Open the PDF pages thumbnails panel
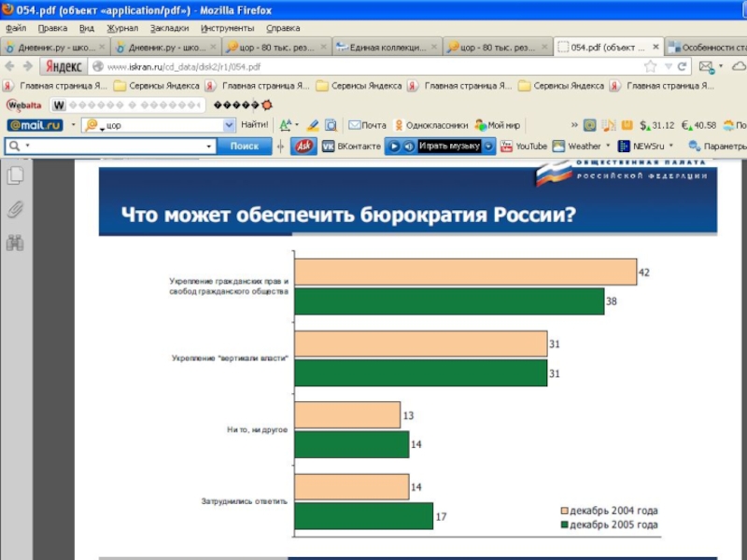 (x=15, y=175)
